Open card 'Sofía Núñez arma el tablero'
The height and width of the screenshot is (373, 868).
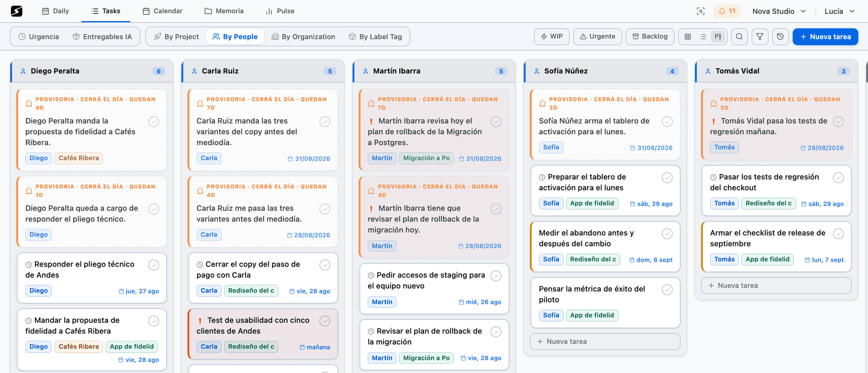pyautogui.click(x=605, y=124)
